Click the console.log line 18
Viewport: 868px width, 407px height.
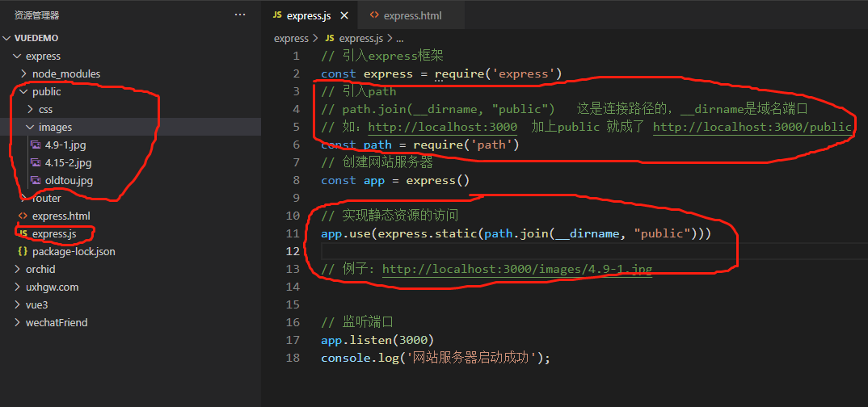tap(436, 358)
